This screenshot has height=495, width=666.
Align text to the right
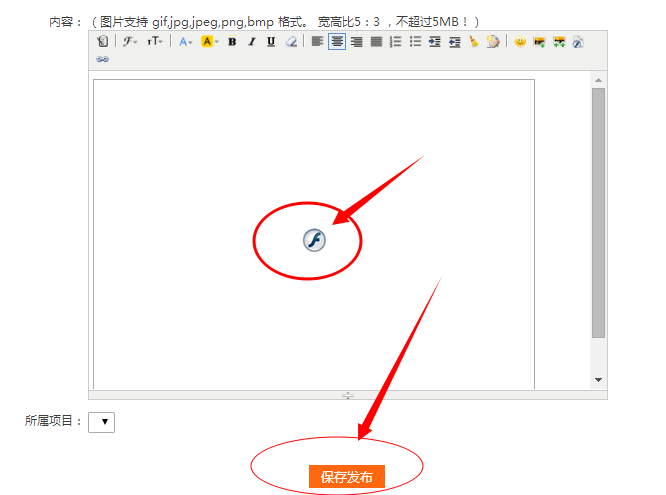pos(356,42)
